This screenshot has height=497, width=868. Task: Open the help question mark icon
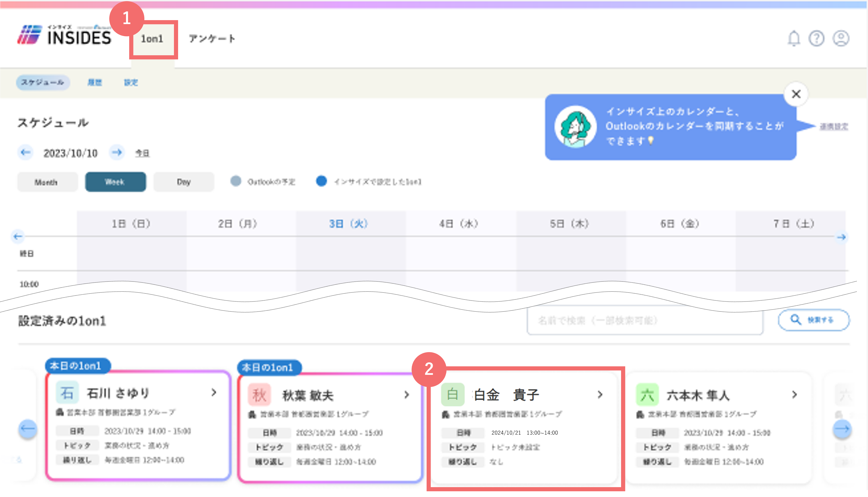coord(817,38)
